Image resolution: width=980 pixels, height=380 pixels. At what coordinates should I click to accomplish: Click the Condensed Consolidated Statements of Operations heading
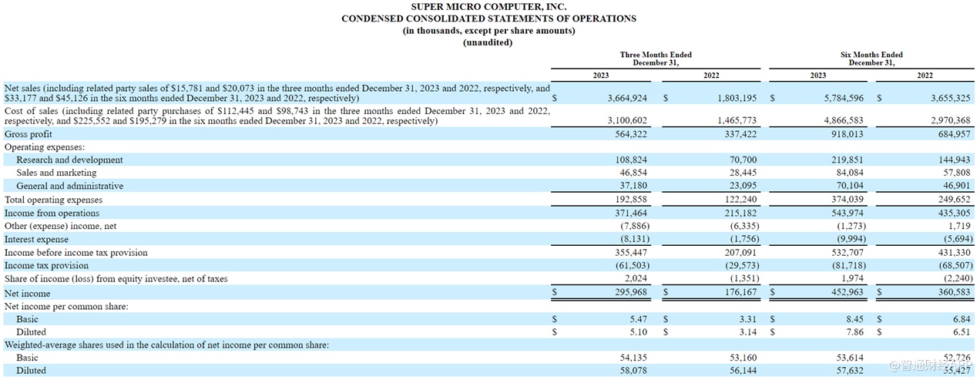click(x=488, y=18)
